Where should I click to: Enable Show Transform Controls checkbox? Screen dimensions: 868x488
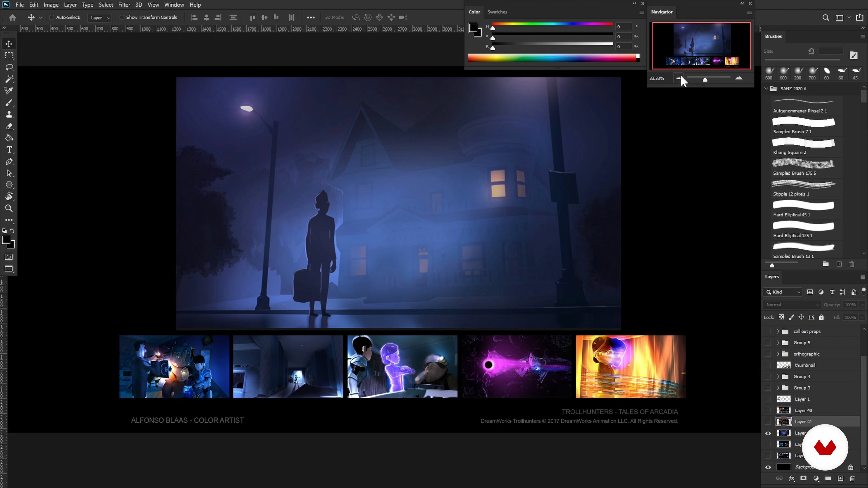click(x=122, y=17)
